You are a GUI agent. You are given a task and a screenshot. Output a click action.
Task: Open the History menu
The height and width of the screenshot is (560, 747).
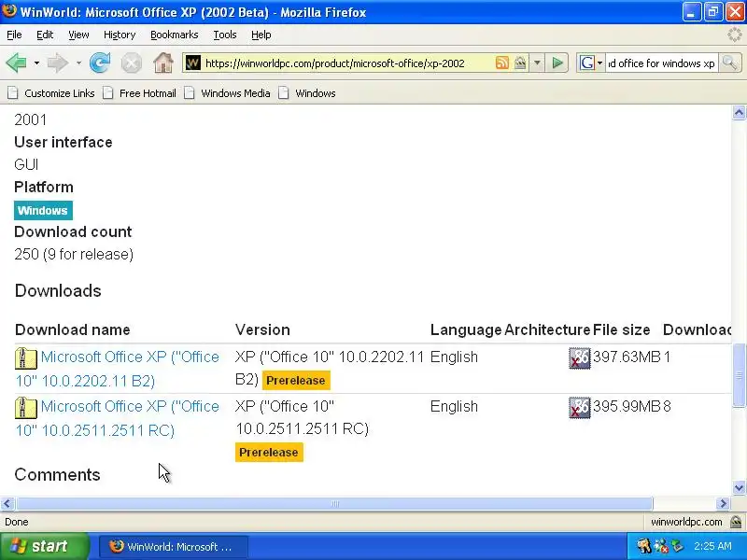pos(120,35)
